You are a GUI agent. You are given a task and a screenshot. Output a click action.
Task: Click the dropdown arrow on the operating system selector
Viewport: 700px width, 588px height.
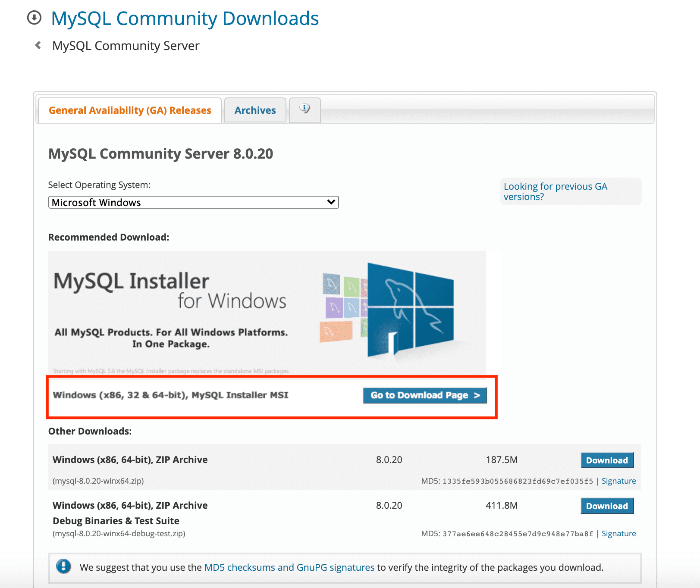(x=330, y=202)
